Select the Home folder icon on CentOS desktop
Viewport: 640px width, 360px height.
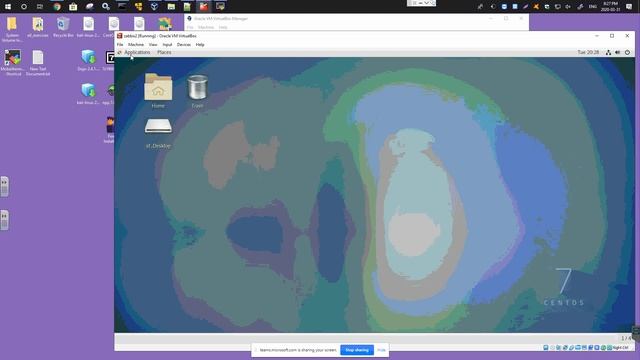pos(158,91)
